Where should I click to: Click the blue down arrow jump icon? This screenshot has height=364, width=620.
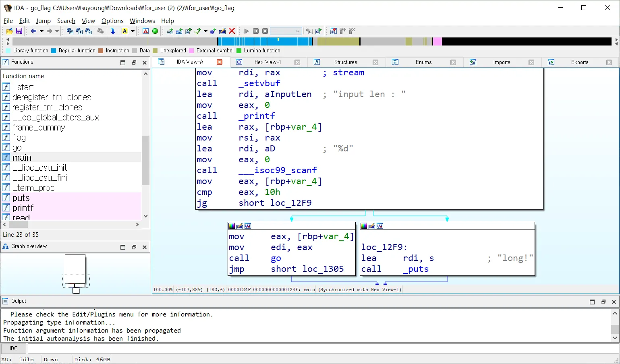click(113, 31)
